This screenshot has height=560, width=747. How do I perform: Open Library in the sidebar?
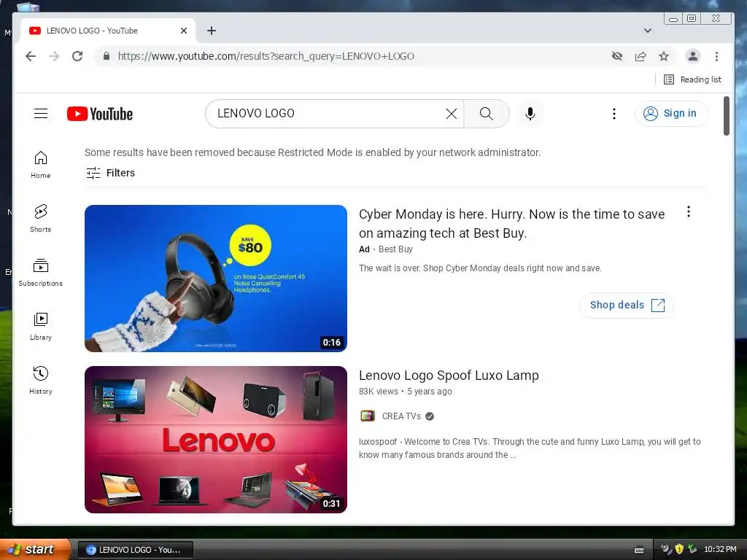41,326
